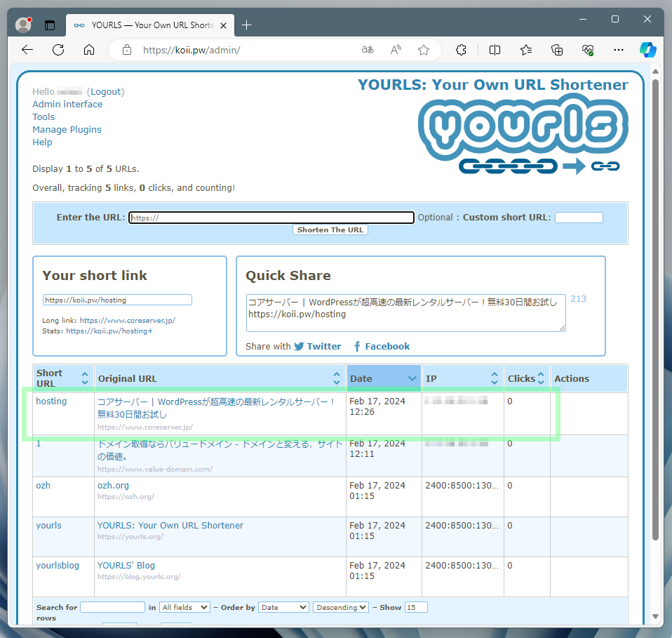Sort table by Original URL column
The image size is (672, 638).
[220, 378]
